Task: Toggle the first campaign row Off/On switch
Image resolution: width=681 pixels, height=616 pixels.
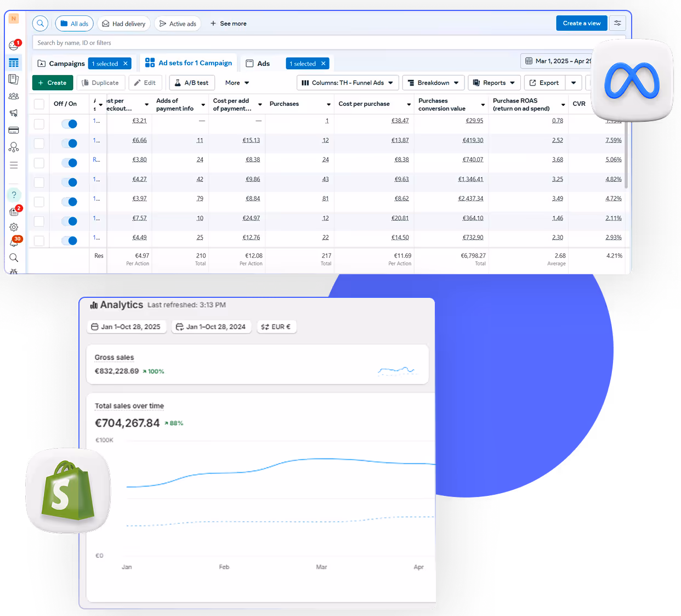Action: (69, 124)
